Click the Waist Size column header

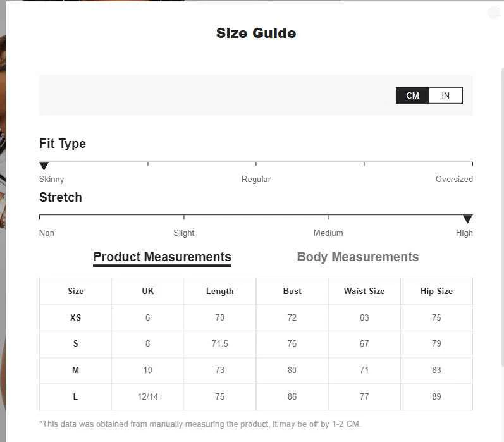(x=364, y=292)
